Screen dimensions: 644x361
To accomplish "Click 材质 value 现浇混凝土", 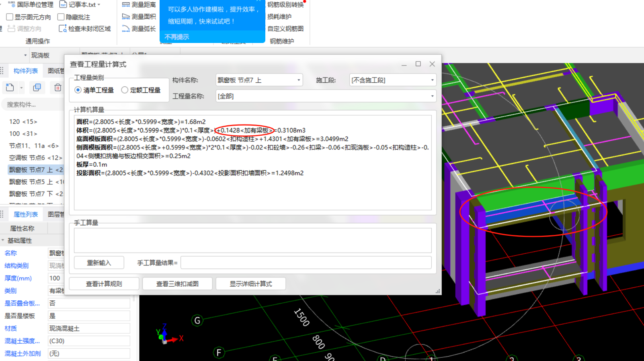I will (89, 328).
